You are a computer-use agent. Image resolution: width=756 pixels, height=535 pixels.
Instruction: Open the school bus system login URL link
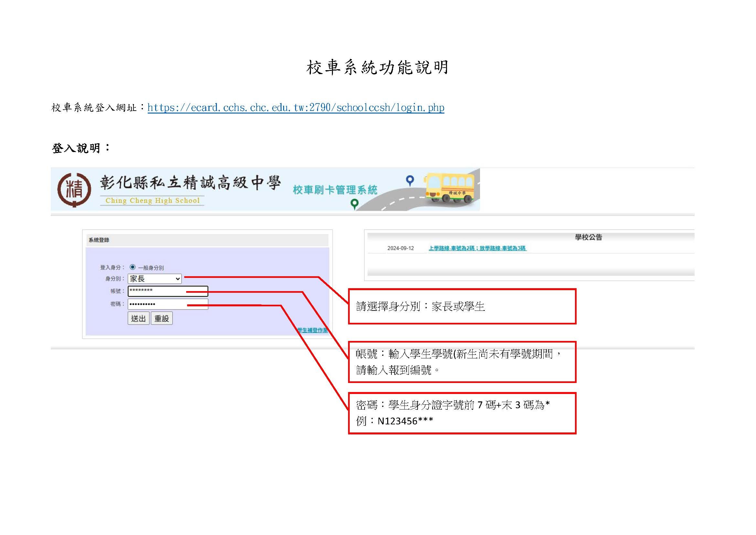pos(296,108)
